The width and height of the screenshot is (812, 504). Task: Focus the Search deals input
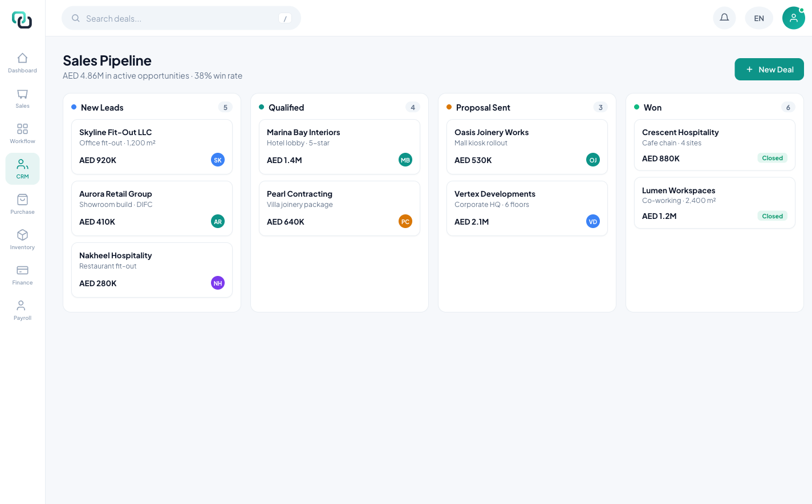[181, 18]
